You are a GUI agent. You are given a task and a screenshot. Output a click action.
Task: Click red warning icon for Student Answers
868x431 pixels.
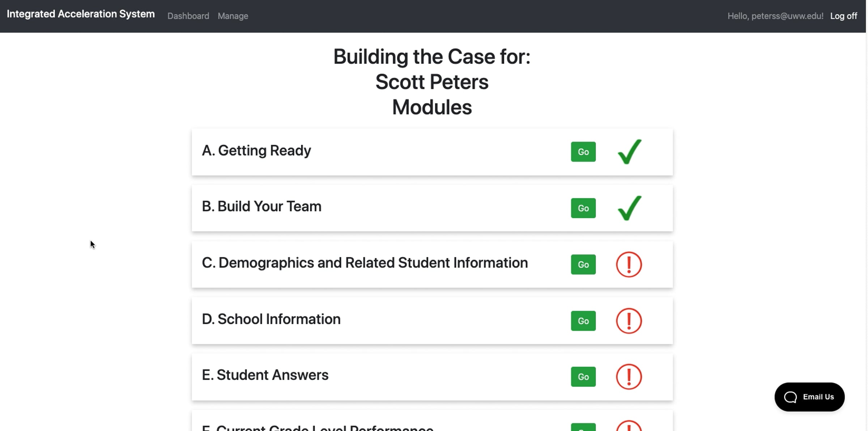click(629, 377)
